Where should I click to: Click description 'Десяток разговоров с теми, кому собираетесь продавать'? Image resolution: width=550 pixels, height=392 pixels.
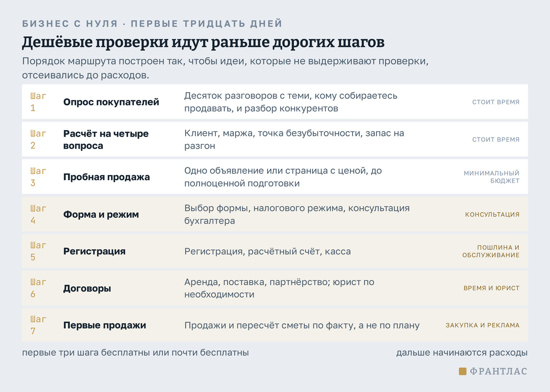(291, 102)
